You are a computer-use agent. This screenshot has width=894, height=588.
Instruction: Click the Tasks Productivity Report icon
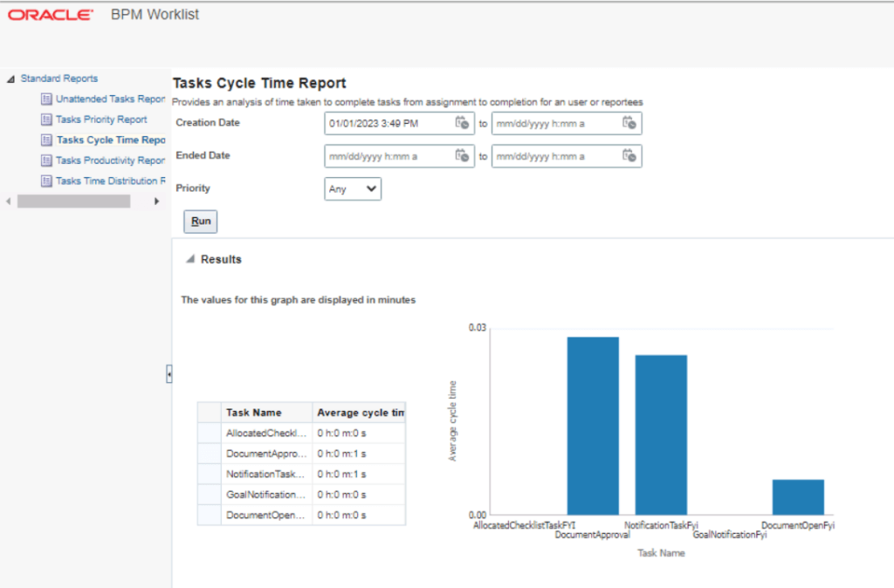pyautogui.click(x=45, y=160)
